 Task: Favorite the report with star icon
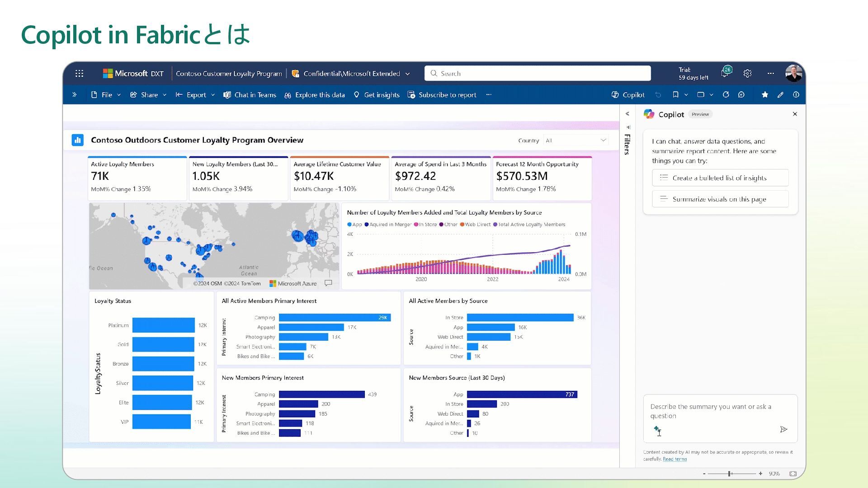pos(765,94)
